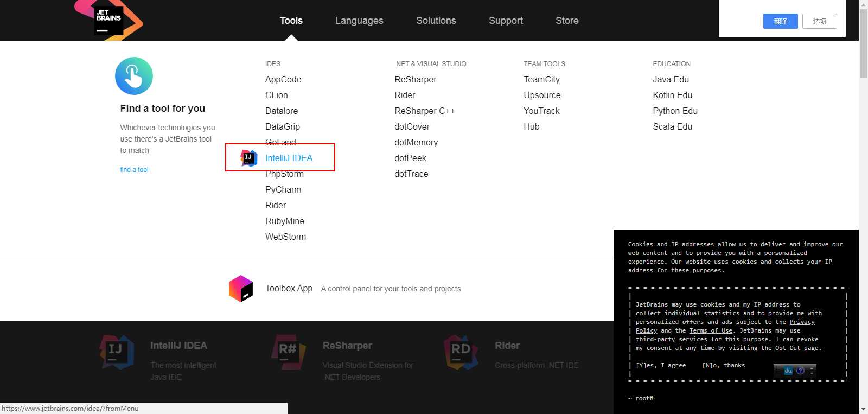Viewport: 868px width, 414px height.
Task: Open Rider under the IDEs column
Action: [x=276, y=205]
